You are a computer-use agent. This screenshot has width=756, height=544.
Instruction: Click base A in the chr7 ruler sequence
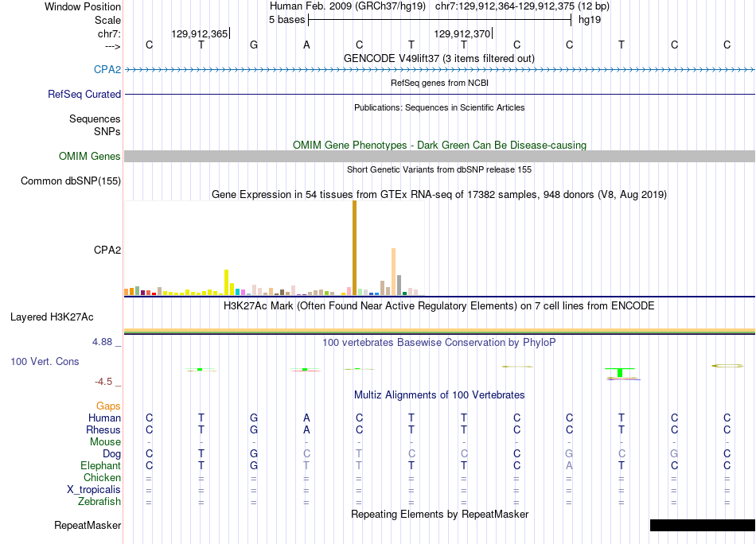[306, 45]
